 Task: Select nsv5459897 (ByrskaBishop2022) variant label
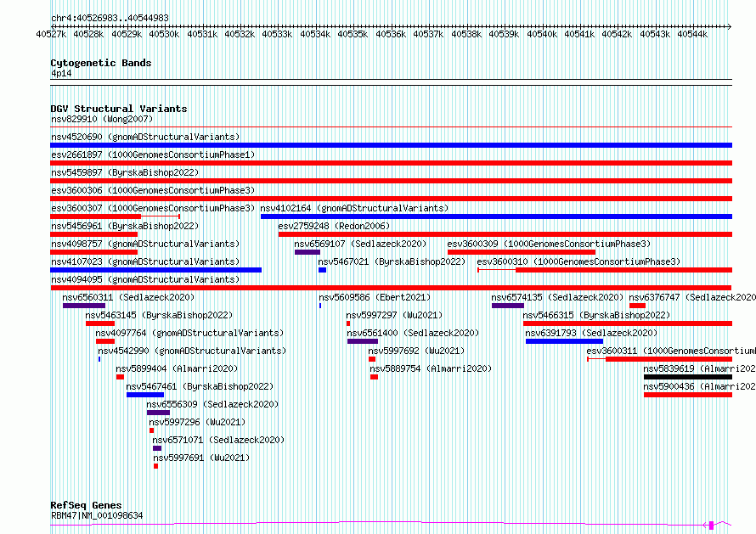(125, 172)
